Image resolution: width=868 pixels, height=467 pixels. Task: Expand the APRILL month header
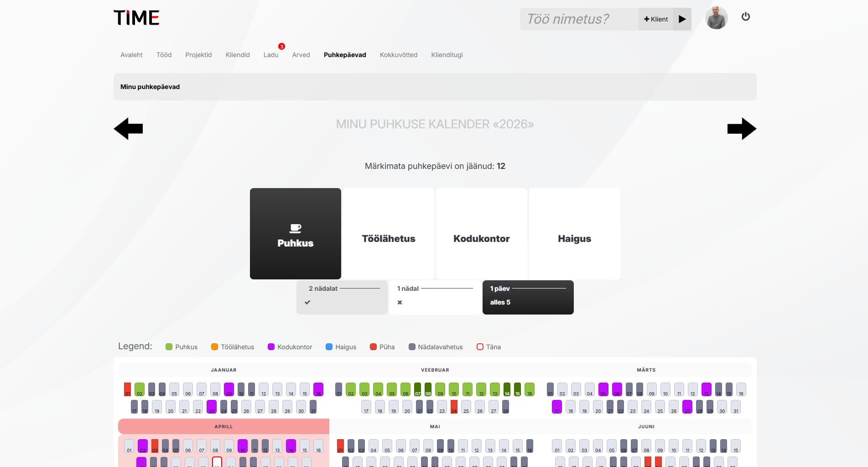223,426
